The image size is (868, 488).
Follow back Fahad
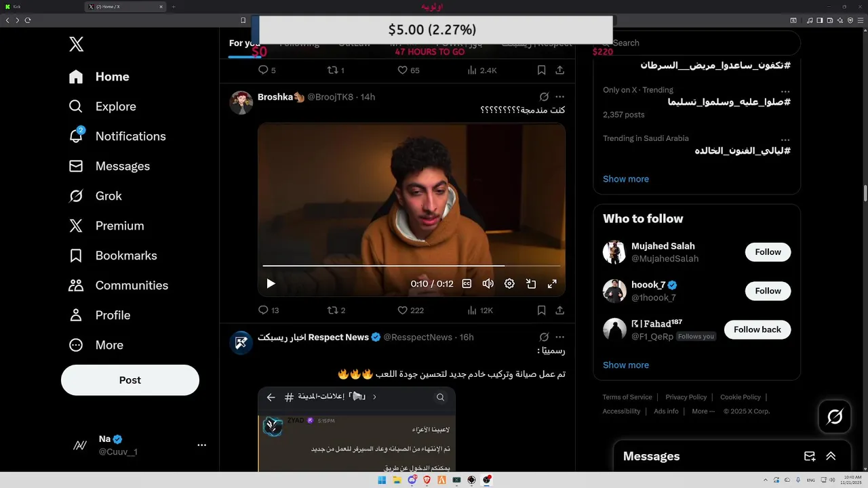point(757,329)
